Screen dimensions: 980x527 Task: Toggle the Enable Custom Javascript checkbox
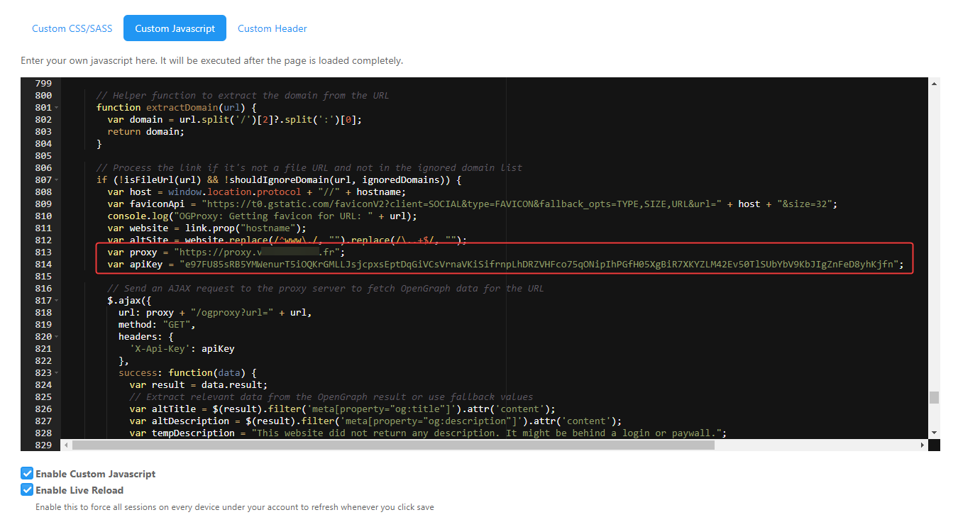coord(27,473)
